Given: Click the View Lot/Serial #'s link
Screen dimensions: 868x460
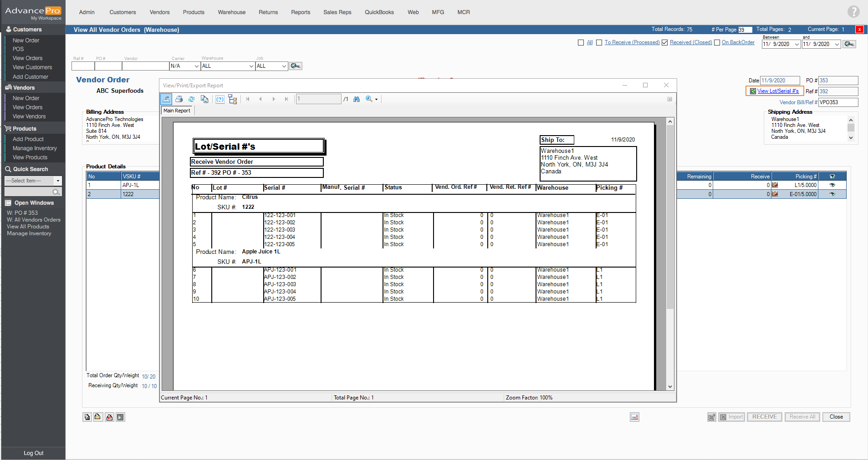Looking at the screenshot, I should [777, 91].
